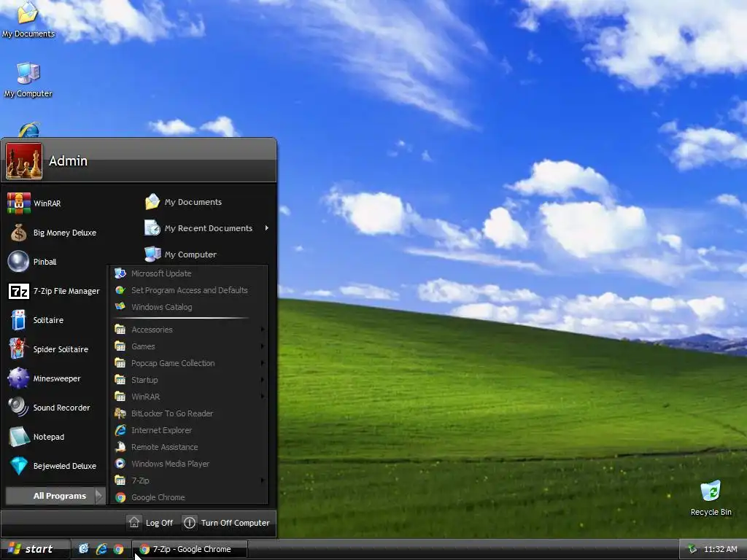The width and height of the screenshot is (747, 560).
Task: Open Notepad from the start menu
Action: click(x=55, y=437)
